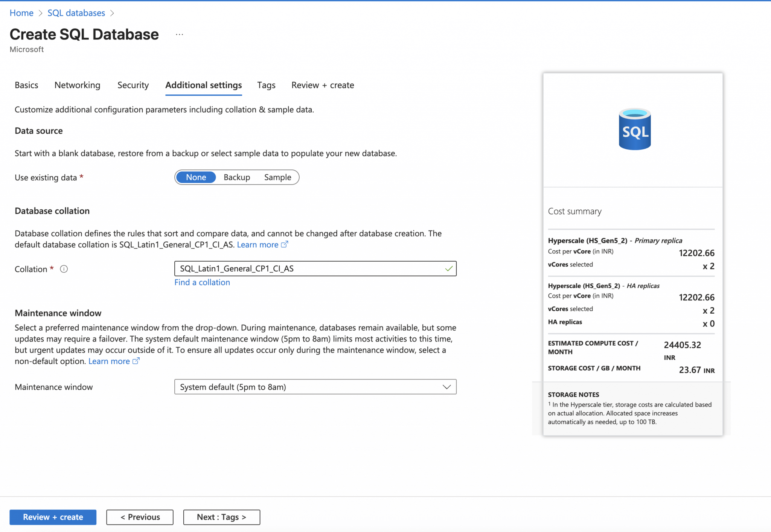771x532 pixels.
Task: Click the Previous button
Action: click(140, 517)
